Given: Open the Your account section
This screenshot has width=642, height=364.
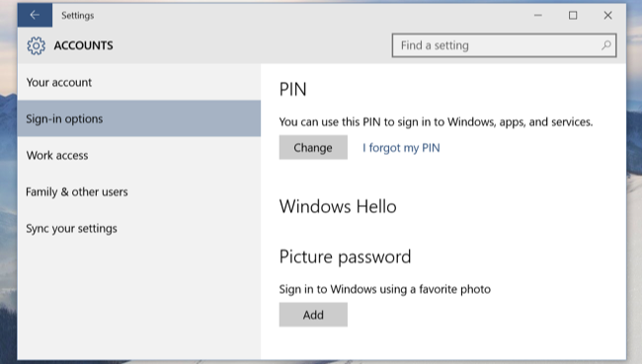Looking at the screenshot, I should click(139, 82).
